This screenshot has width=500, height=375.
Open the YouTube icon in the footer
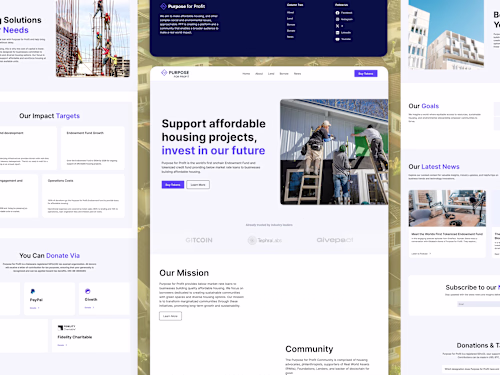[337, 39]
